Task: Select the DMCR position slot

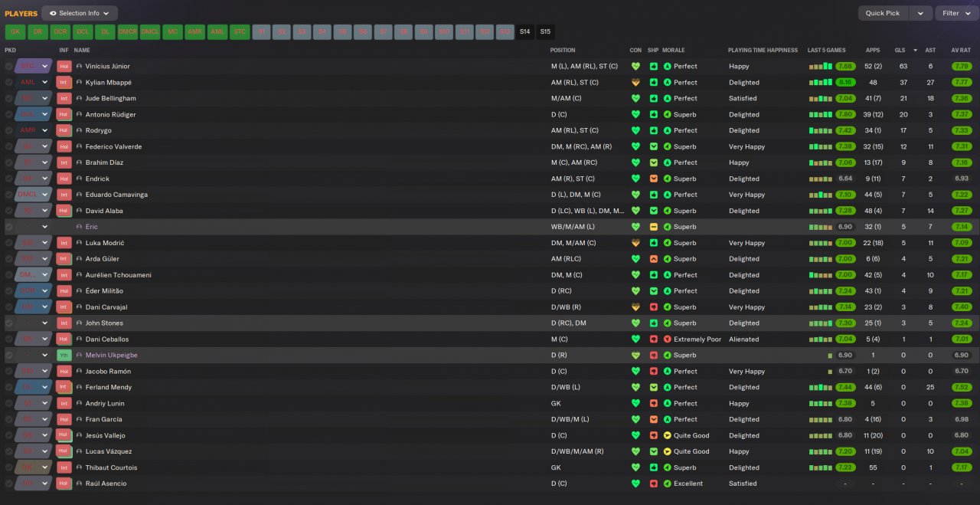Action: coord(127,32)
